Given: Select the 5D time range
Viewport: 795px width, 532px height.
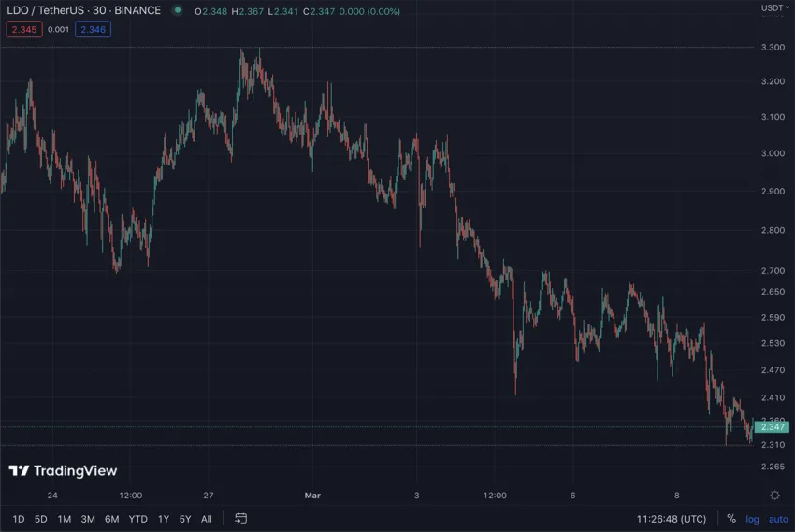Looking at the screenshot, I should pyautogui.click(x=41, y=519).
